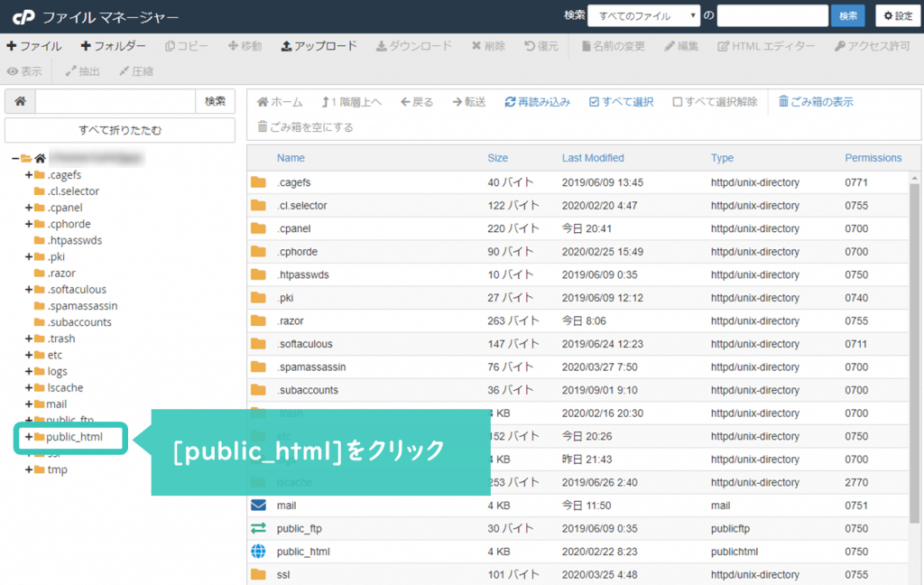Sort by Name column header
Screen dimensions: 924x585
click(291, 158)
